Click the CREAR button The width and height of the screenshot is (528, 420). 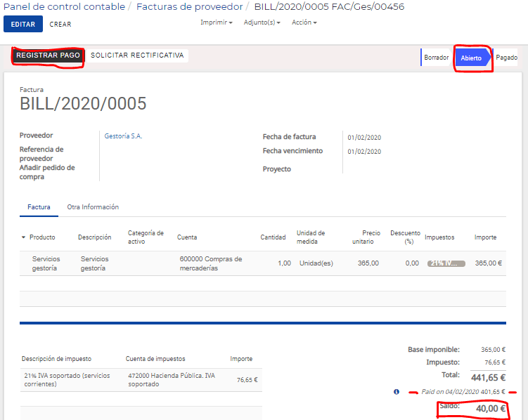tap(60, 24)
